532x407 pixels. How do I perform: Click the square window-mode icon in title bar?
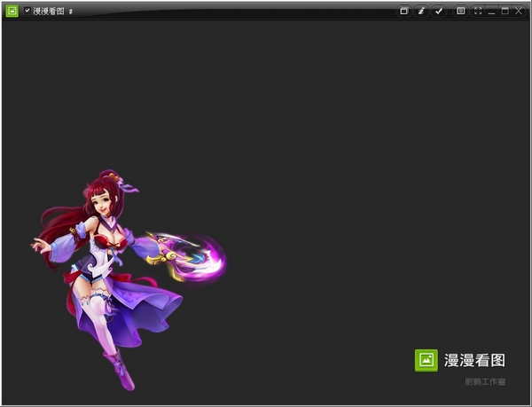404,11
